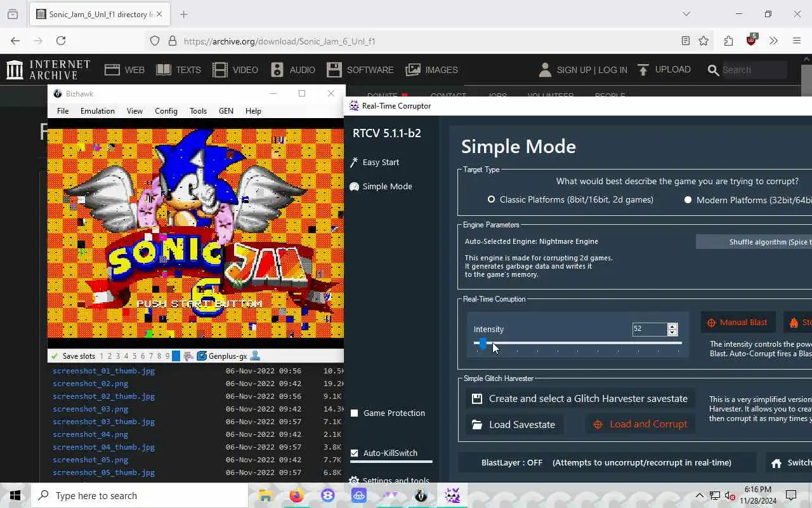Click Create and select a Glitch Harvester savestate
Image resolution: width=812 pixels, height=508 pixels.
[580, 399]
